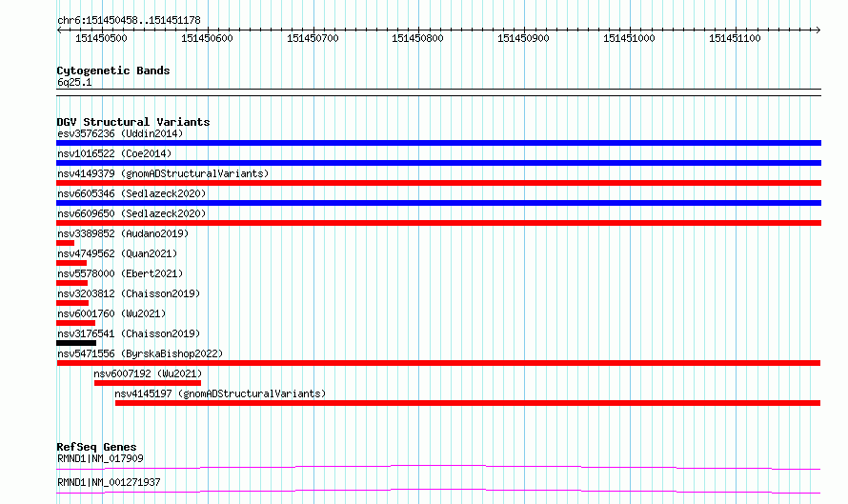Click the RefSeq Genes track title
Image resolution: width=848 pixels, height=504 pixels.
click(x=96, y=447)
